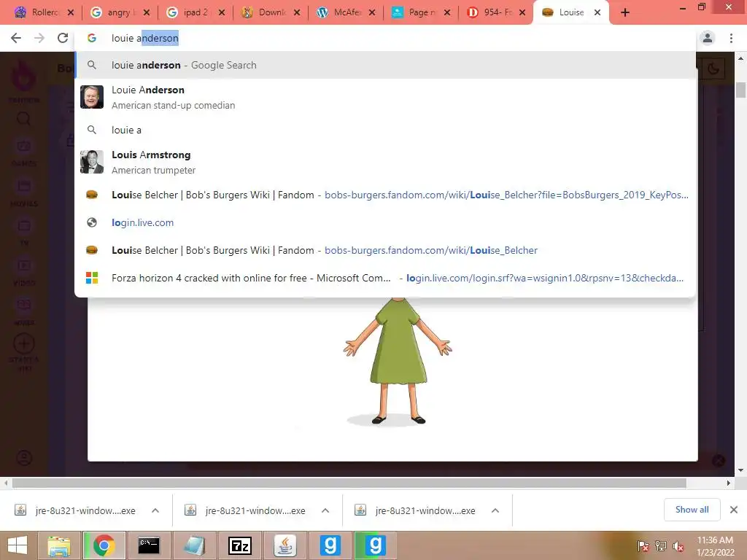This screenshot has height=560, width=747.
Task: Click the taskbar clock showing 11:36 AM
Action: click(x=715, y=546)
